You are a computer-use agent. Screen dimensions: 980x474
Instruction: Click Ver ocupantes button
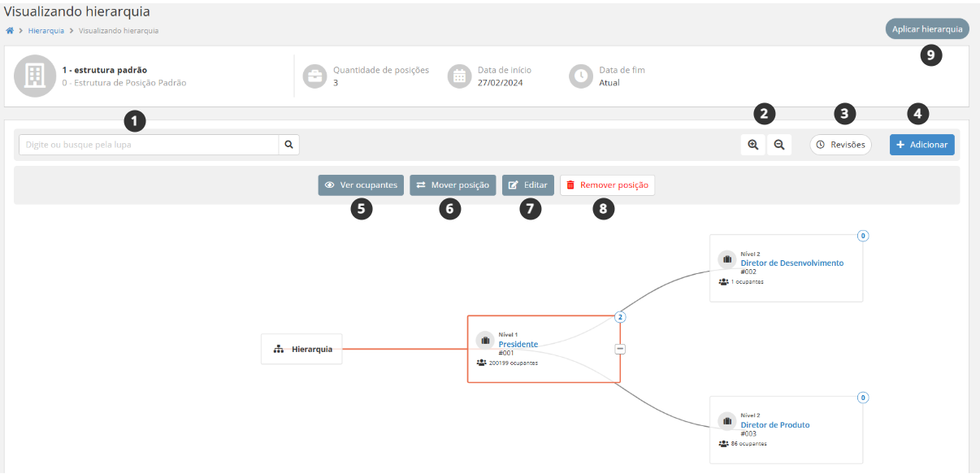[361, 185]
